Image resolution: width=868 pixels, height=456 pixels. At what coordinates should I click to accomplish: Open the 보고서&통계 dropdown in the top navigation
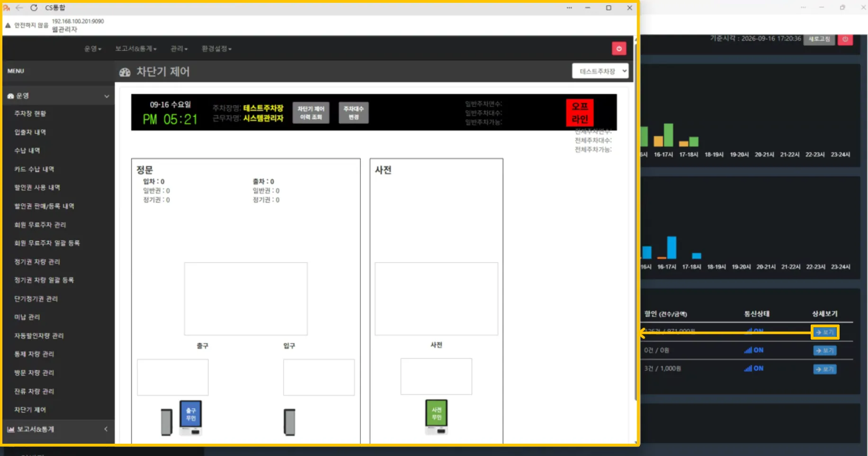[x=136, y=49]
